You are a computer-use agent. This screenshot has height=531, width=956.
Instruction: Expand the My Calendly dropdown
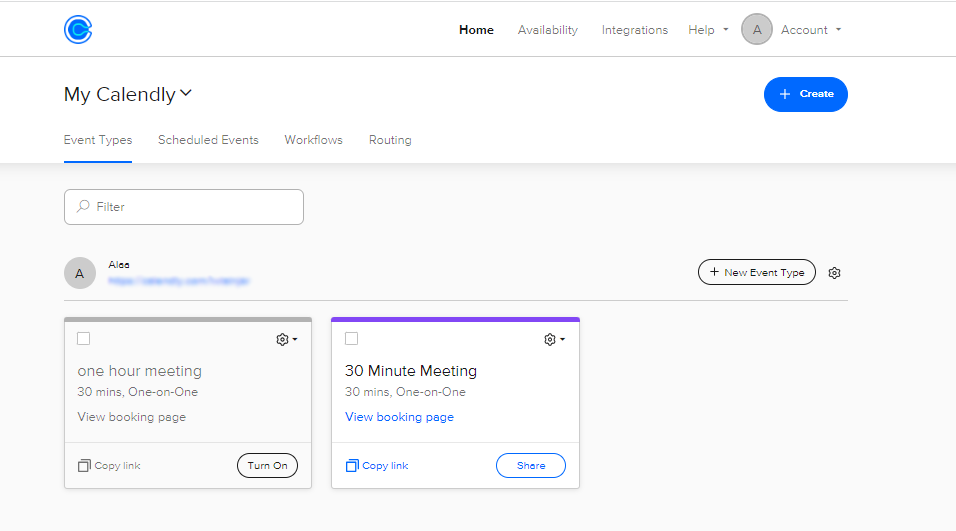pyautogui.click(x=128, y=94)
